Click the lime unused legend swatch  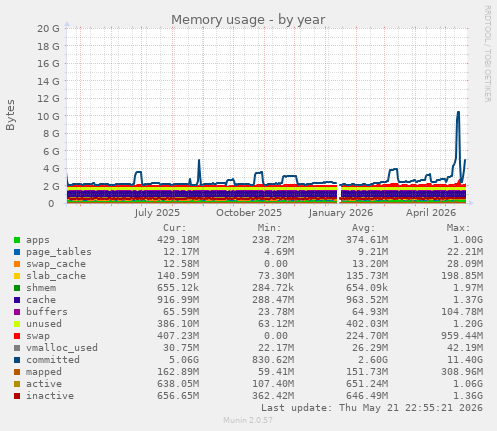17,324
